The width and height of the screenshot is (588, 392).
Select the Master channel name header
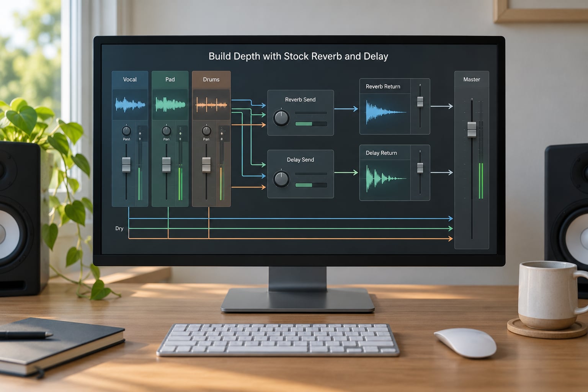pos(472,80)
